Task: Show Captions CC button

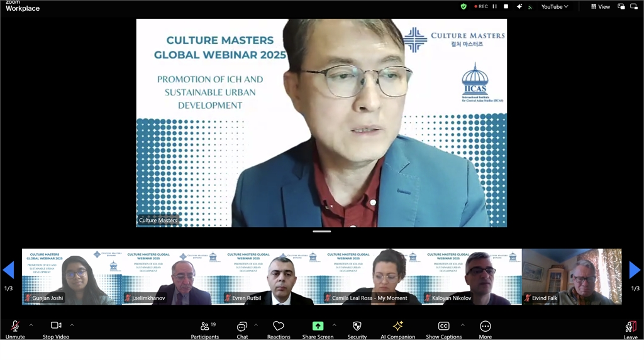Action: tap(443, 330)
